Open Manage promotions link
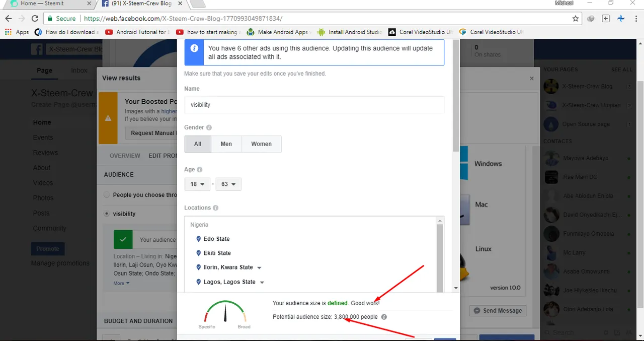 [x=60, y=263]
